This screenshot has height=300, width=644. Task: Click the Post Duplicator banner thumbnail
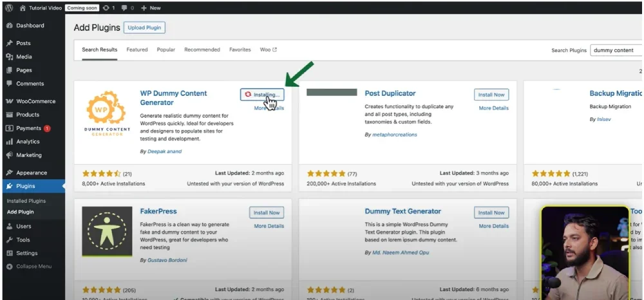pyautogui.click(x=332, y=92)
